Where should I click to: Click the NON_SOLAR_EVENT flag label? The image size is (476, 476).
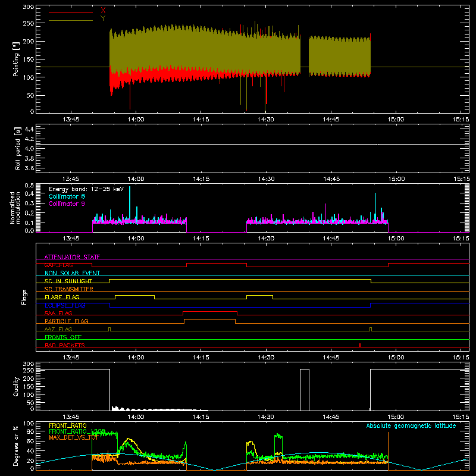(72, 273)
